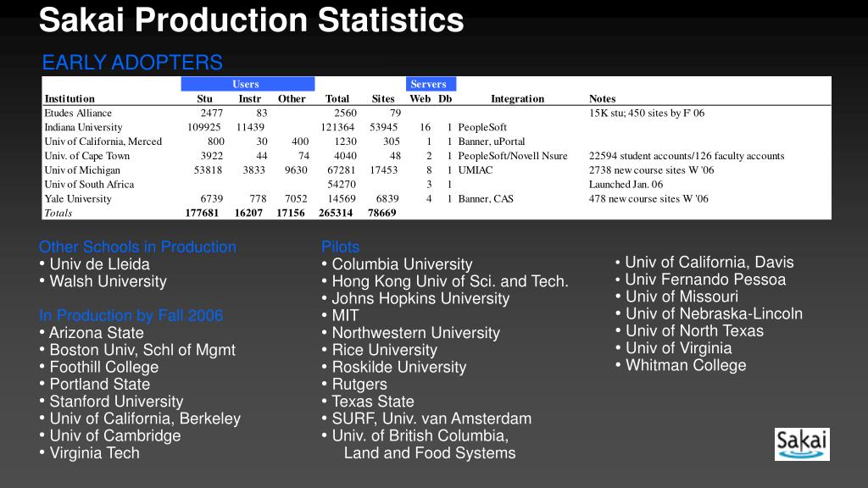
Task: Click the "Walsh University" bullet
Action: pos(103,281)
